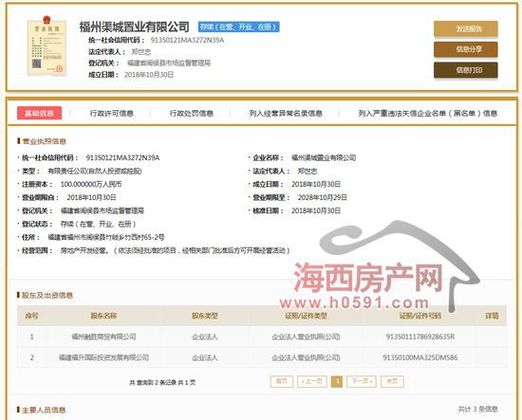Click the 序号 column header
This screenshot has width=522, height=420.
32,316
